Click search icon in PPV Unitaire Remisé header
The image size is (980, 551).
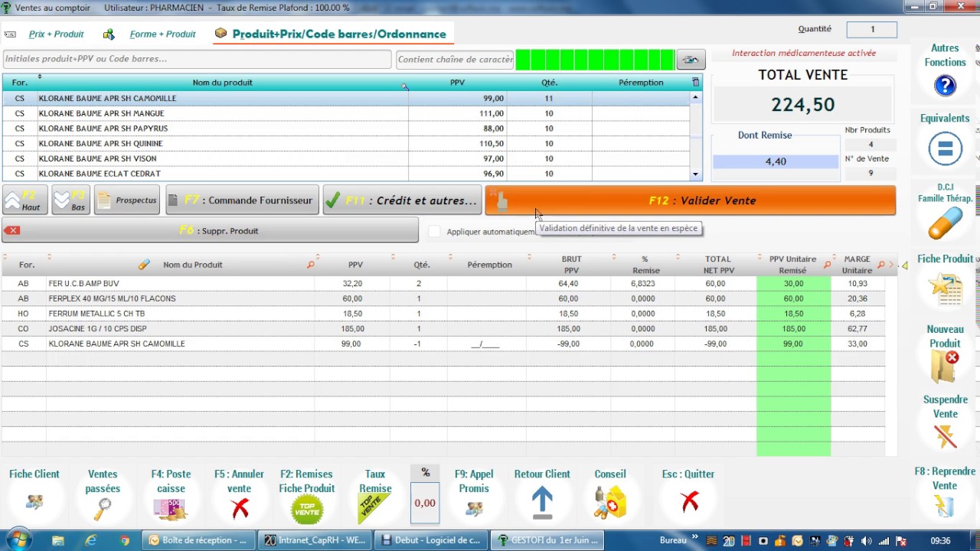[827, 265]
